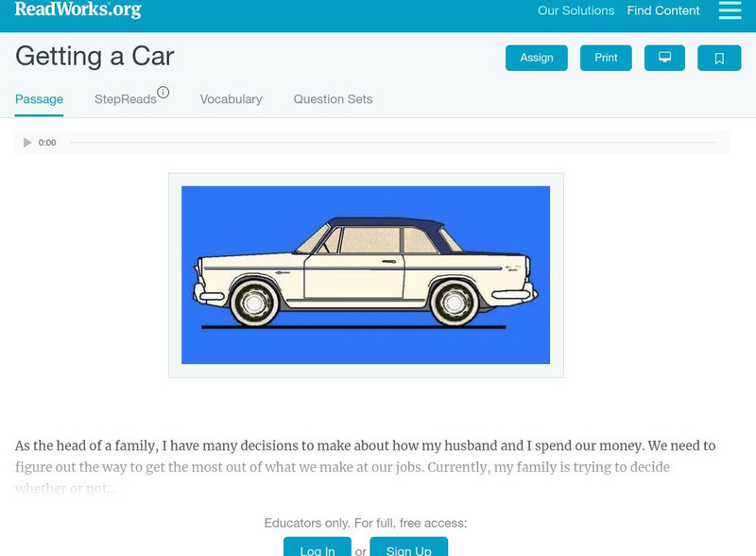Click the car illustration image
Image resolution: width=756 pixels, height=556 pixels.
tap(366, 275)
